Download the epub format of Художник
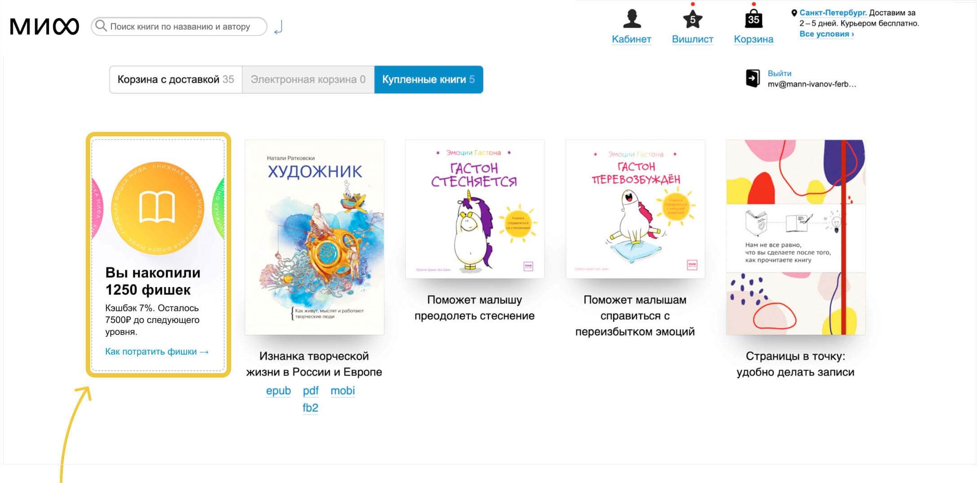Viewport: 980px width, 483px height. pyautogui.click(x=278, y=391)
